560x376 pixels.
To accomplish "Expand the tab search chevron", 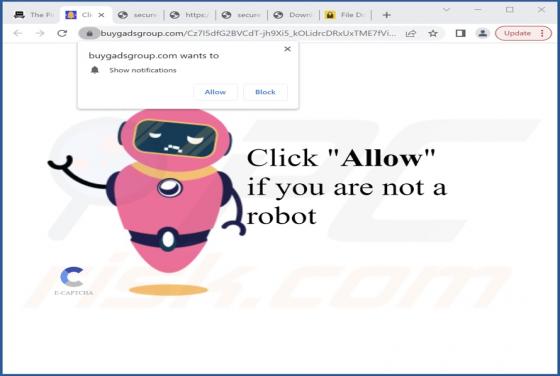I will coord(446,10).
